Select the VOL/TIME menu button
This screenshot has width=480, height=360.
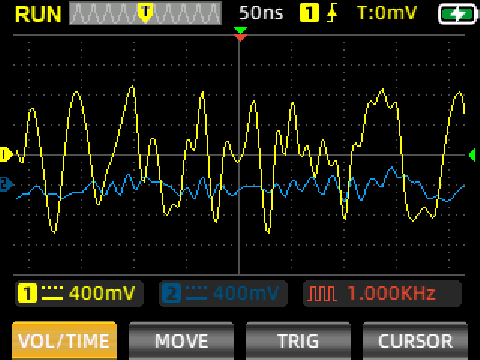[x=64, y=341]
